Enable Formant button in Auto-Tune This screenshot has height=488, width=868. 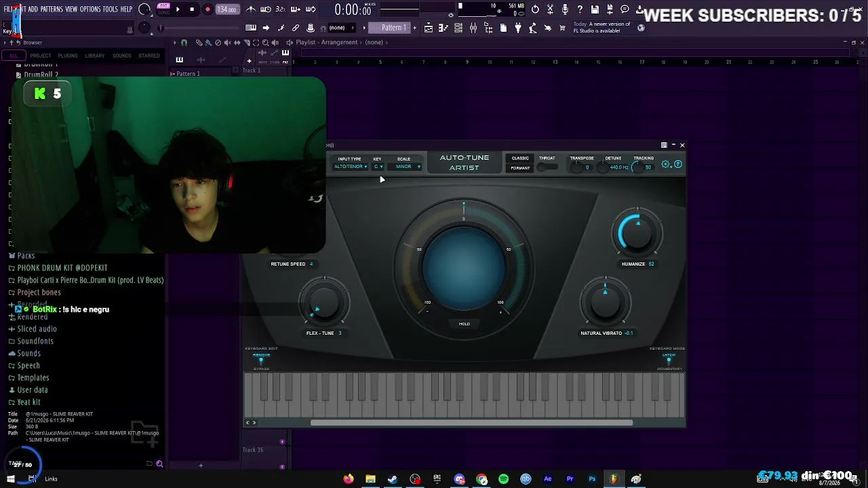tap(520, 168)
